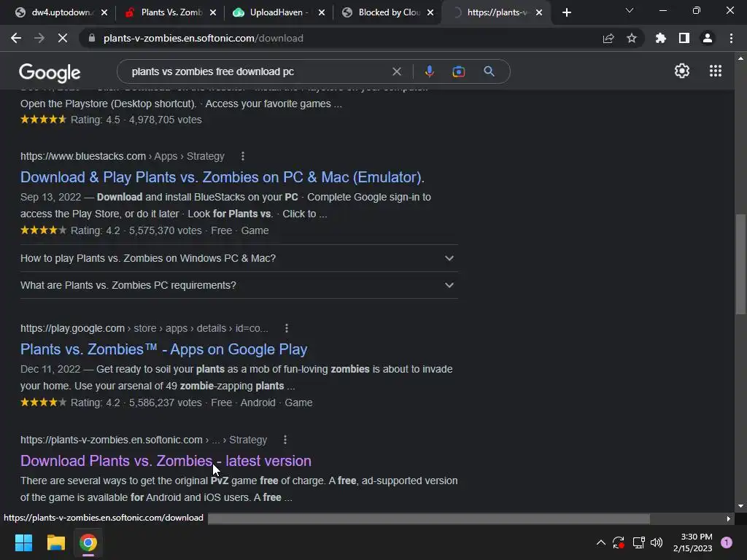Open Google quick settings gear
747x560 pixels.
[682, 71]
